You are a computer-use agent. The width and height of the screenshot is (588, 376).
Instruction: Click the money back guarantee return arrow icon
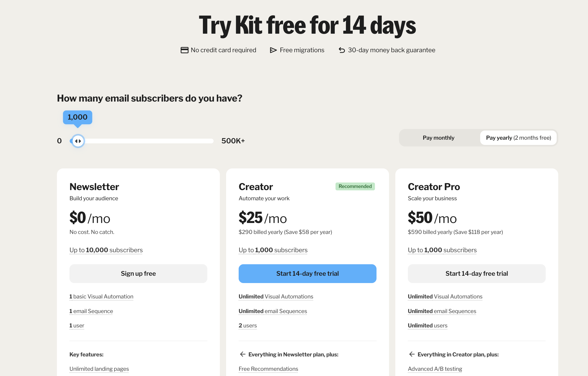click(342, 50)
